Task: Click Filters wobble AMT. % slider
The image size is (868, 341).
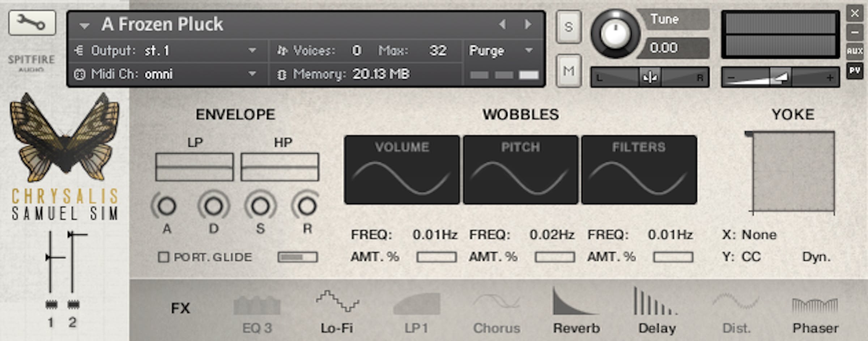Action: (x=673, y=257)
